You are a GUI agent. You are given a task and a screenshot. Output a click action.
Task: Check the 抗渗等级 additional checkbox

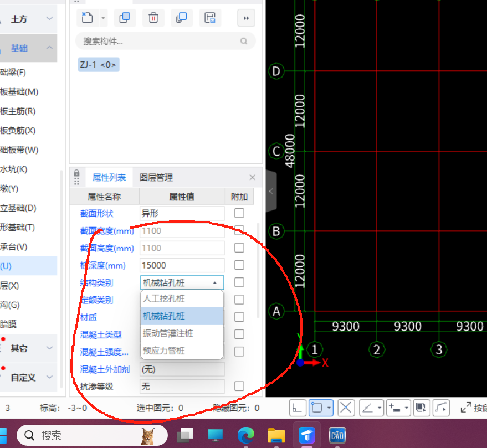pyautogui.click(x=239, y=386)
